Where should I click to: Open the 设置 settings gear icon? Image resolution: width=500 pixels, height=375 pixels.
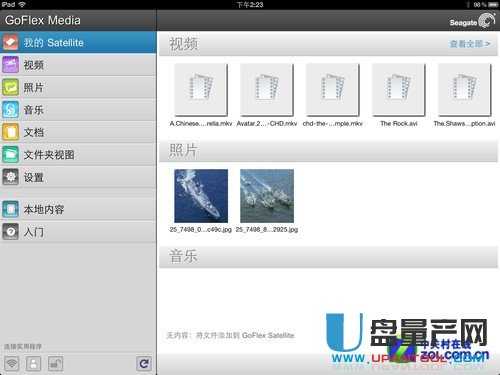(10, 177)
